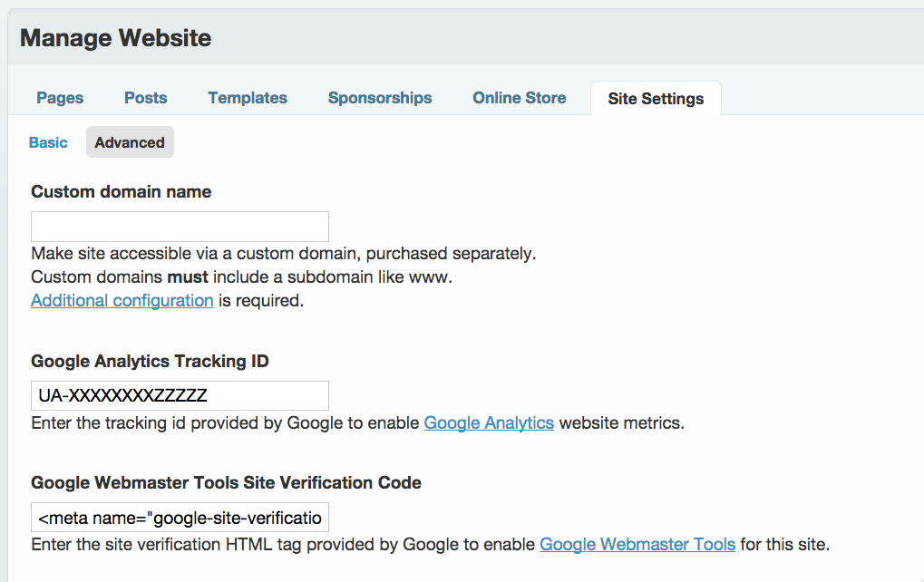924x582 pixels.
Task: Open the Pages tab
Action: (x=60, y=98)
